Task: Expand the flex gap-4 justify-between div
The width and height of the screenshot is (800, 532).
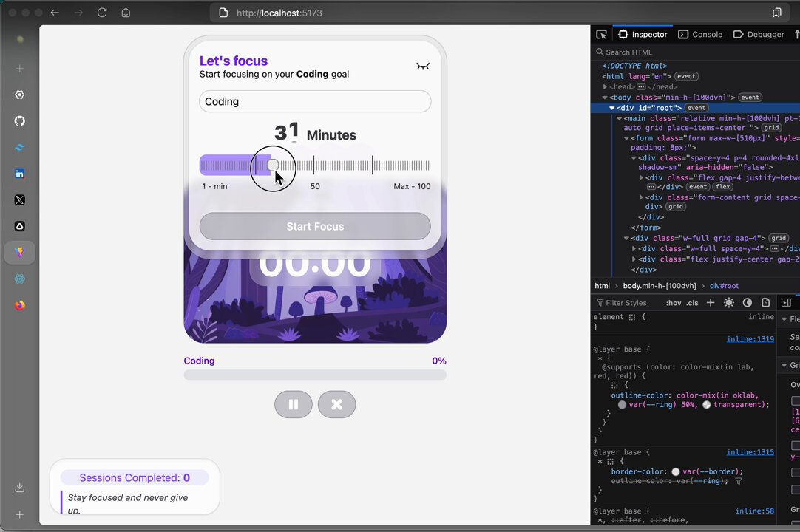Action: [x=641, y=177]
